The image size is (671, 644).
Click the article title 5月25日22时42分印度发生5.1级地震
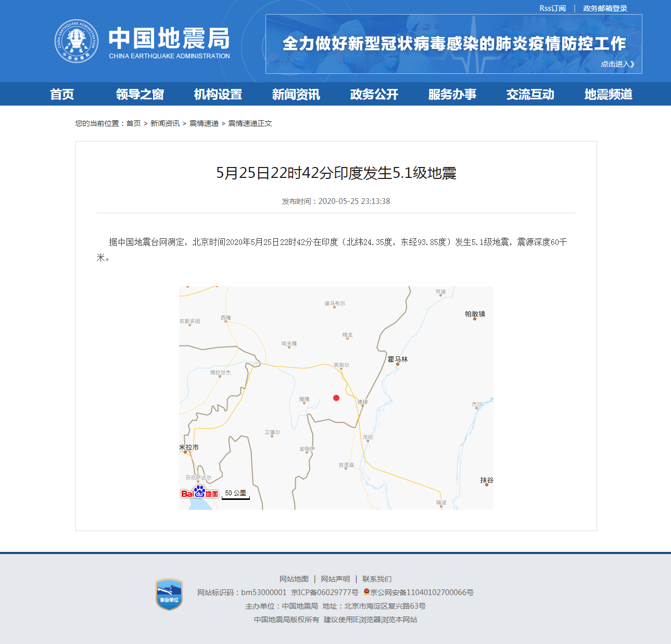336,173
